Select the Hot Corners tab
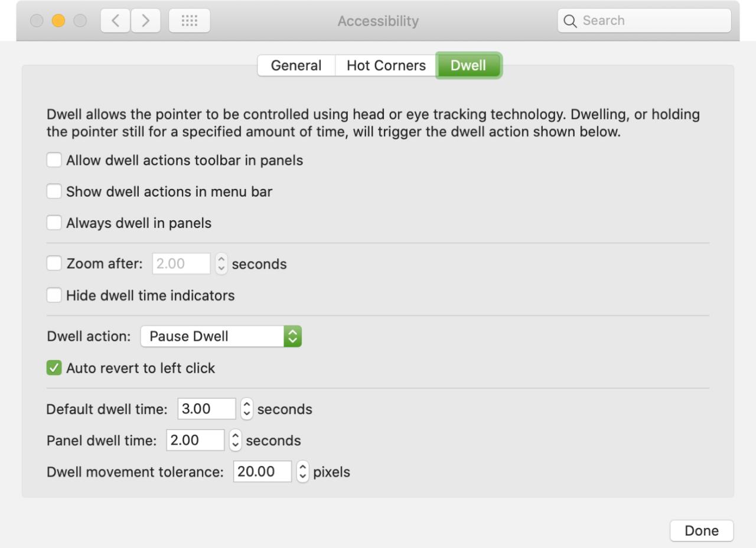The width and height of the screenshot is (756, 548). (386, 66)
